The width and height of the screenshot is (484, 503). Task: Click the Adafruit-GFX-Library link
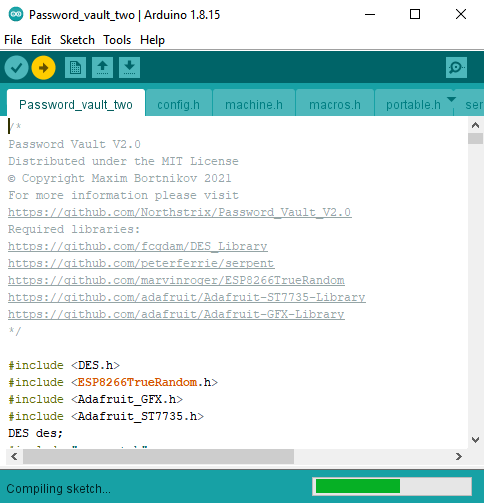(176, 314)
